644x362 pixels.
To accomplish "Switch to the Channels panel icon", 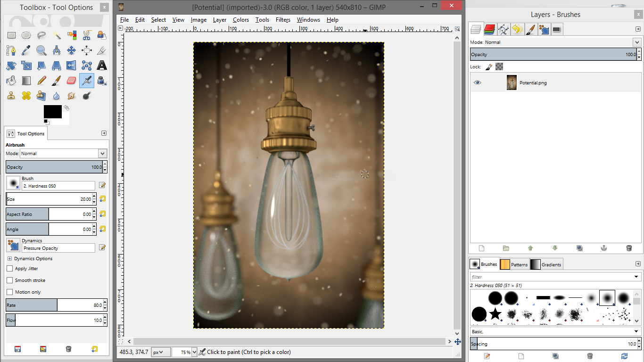I will (488, 29).
